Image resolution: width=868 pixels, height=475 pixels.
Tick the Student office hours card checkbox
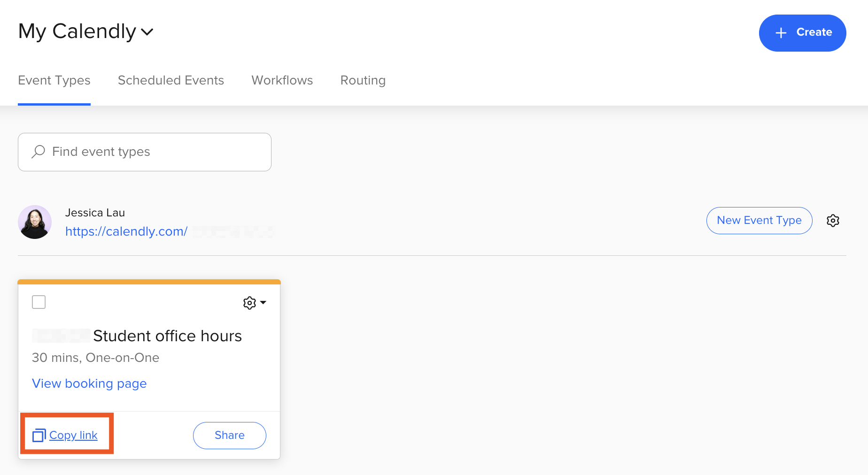(x=39, y=302)
